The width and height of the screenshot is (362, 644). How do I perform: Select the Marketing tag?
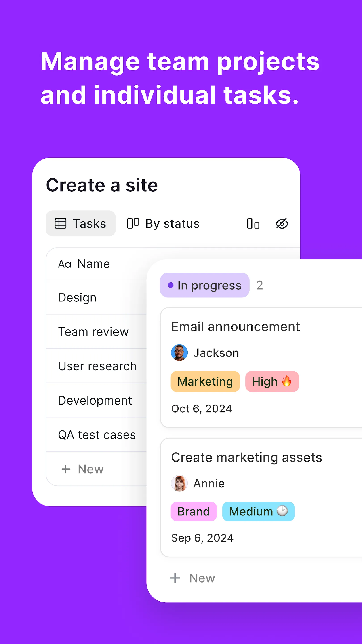(205, 381)
